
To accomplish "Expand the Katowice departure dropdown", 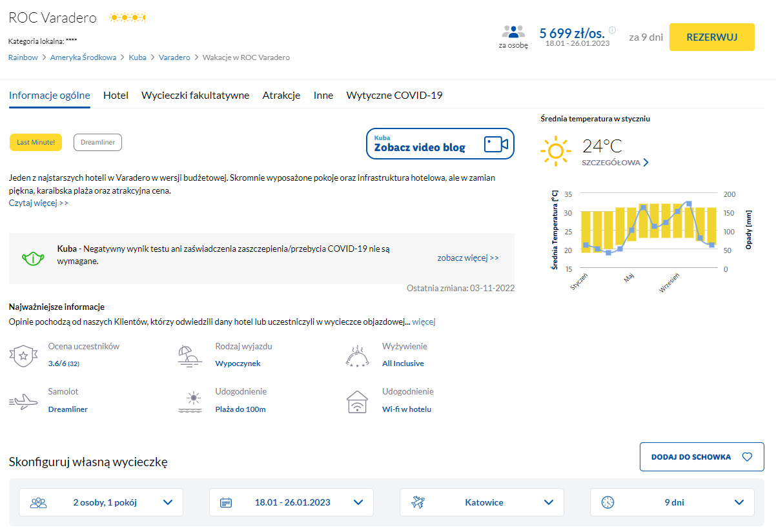I will click(x=482, y=502).
